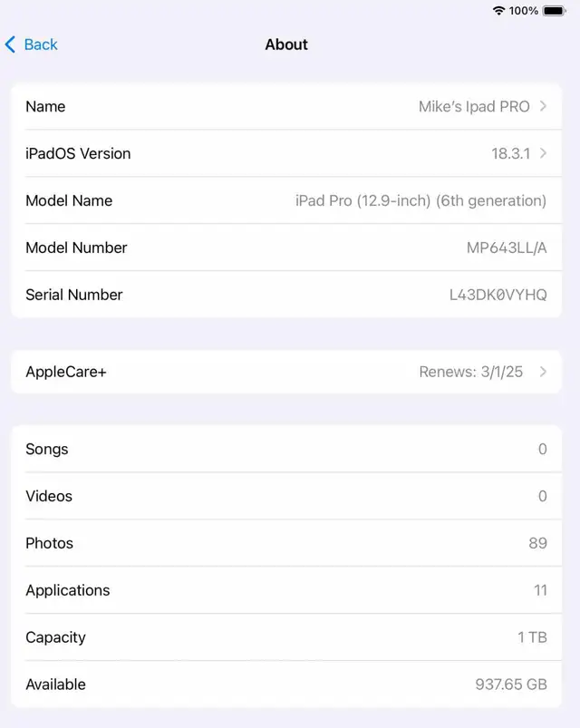Tap the 100% battery percentage label

[x=524, y=10]
